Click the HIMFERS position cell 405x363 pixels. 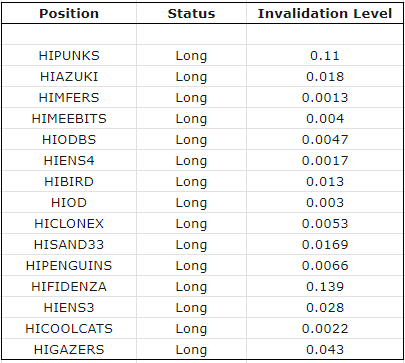(69, 97)
